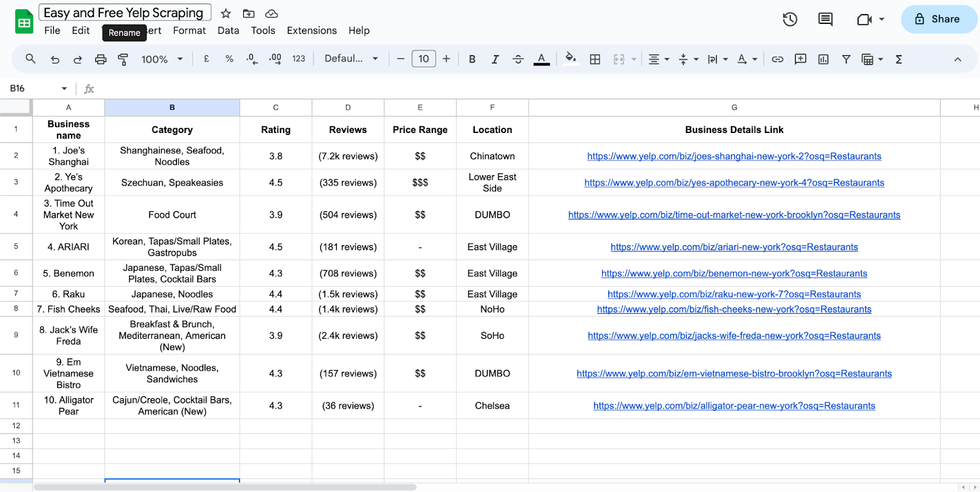Open the Edit menu

[x=80, y=31]
